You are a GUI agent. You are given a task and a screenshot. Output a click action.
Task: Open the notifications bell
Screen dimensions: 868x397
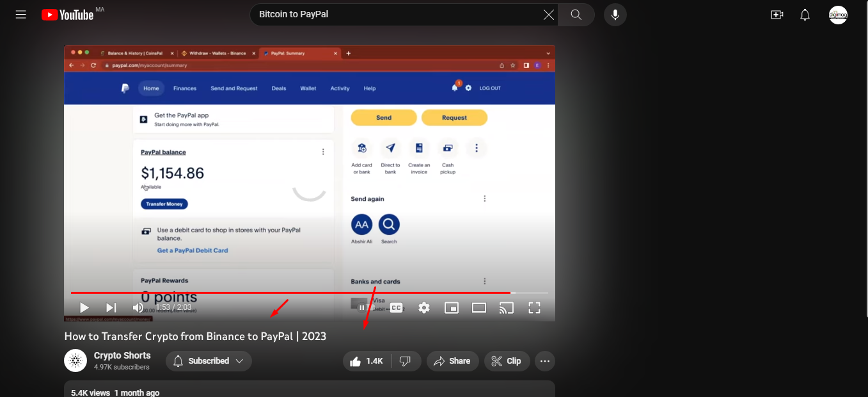[x=805, y=15]
